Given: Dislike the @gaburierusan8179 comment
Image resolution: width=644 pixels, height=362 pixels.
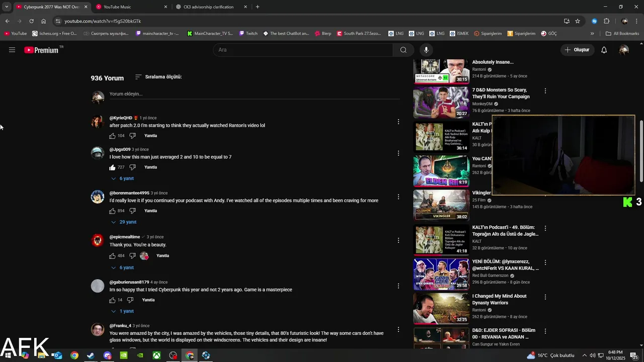Looking at the screenshot, I should pos(130,300).
